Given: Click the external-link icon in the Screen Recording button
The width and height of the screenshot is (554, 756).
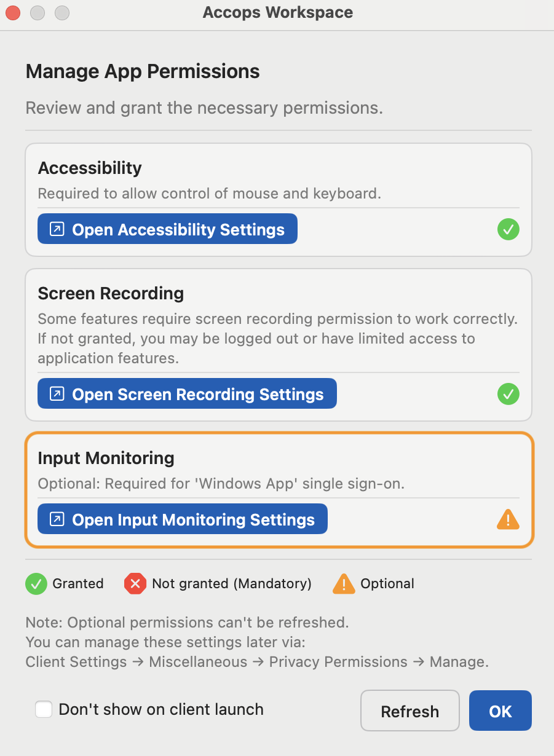Looking at the screenshot, I should point(57,394).
